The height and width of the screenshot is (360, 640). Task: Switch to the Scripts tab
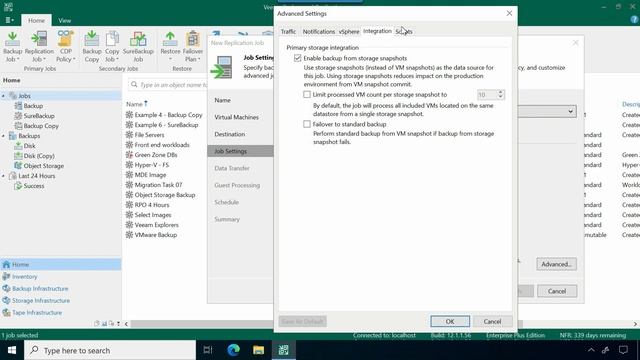pyautogui.click(x=404, y=31)
